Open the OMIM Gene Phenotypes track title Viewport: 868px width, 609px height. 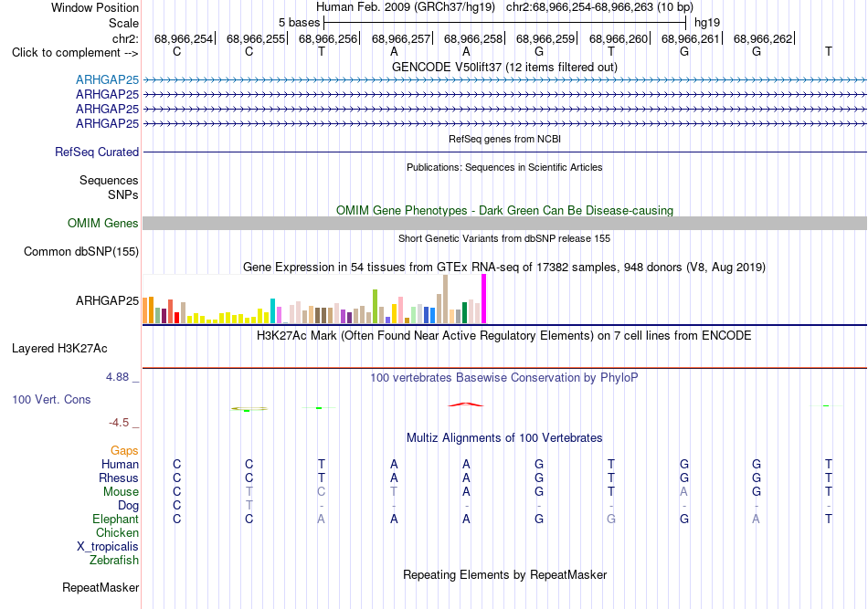tap(504, 210)
